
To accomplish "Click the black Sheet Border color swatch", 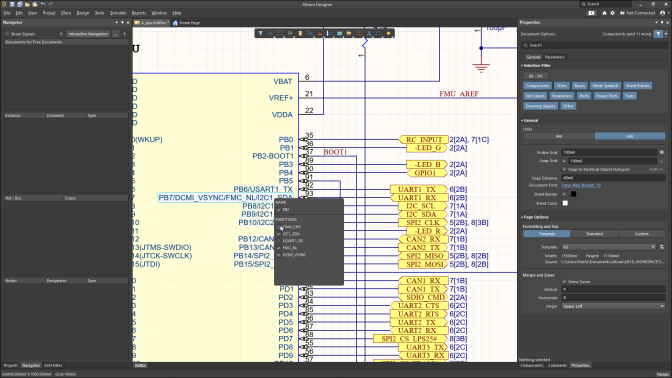I will 573,194.
